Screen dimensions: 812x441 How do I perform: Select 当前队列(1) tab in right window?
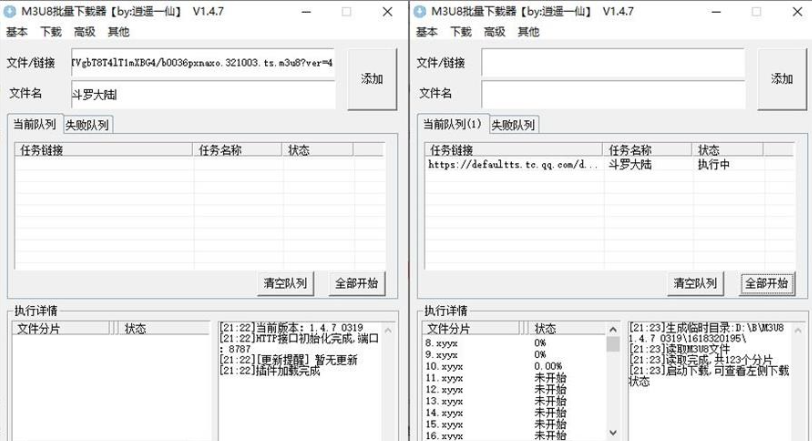pyautogui.click(x=453, y=124)
